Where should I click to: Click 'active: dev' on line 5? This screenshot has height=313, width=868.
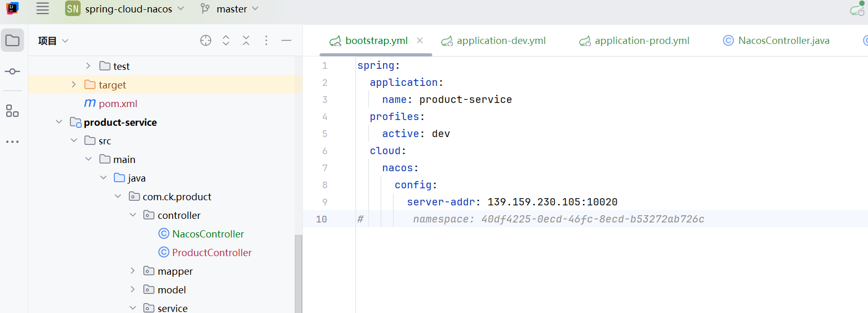coord(416,133)
